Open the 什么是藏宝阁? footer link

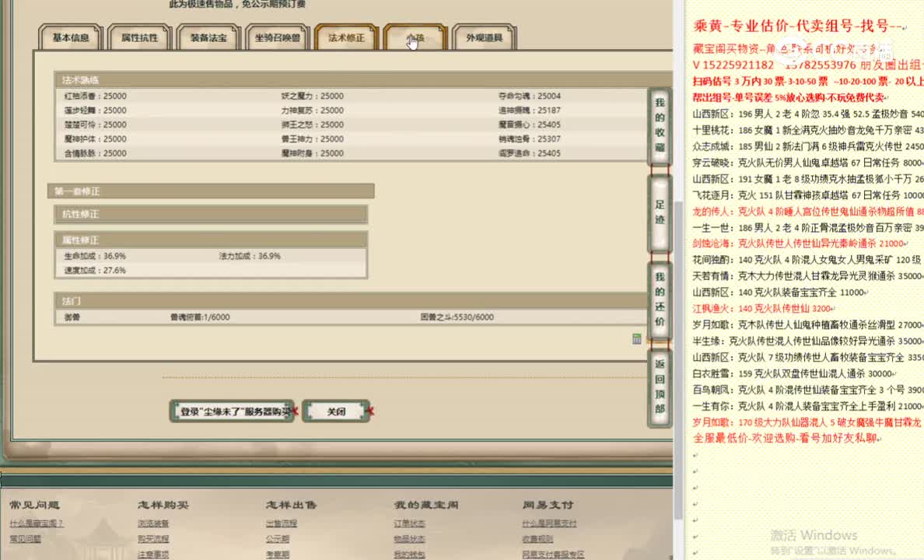(36, 523)
